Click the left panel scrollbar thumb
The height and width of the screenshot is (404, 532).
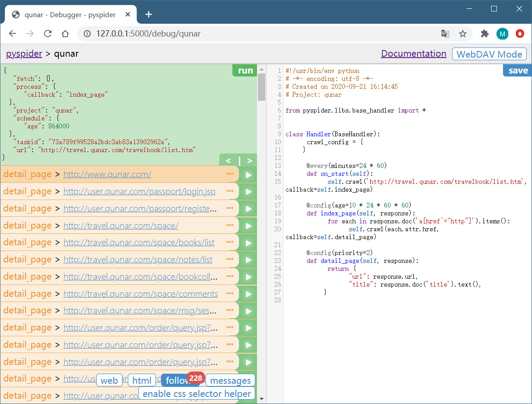[x=261, y=87]
